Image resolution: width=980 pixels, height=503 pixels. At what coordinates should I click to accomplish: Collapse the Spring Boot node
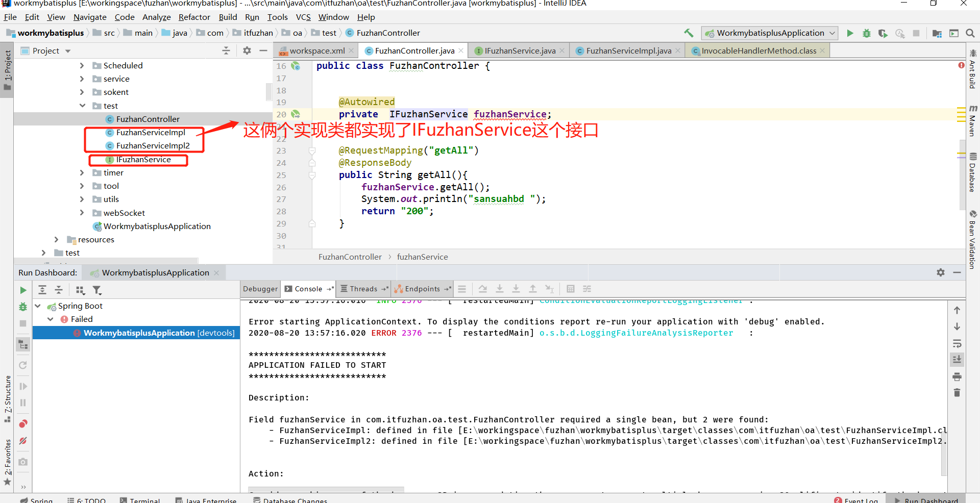pyautogui.click(x=38, y=306)
